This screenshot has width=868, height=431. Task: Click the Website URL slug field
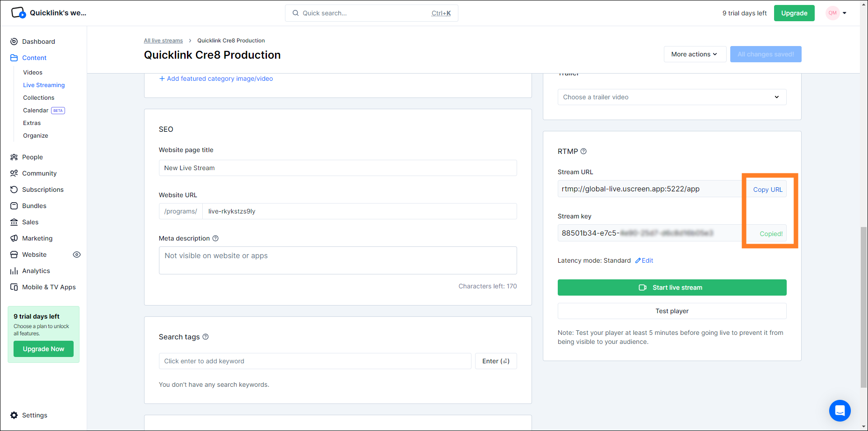coord(359,211)
